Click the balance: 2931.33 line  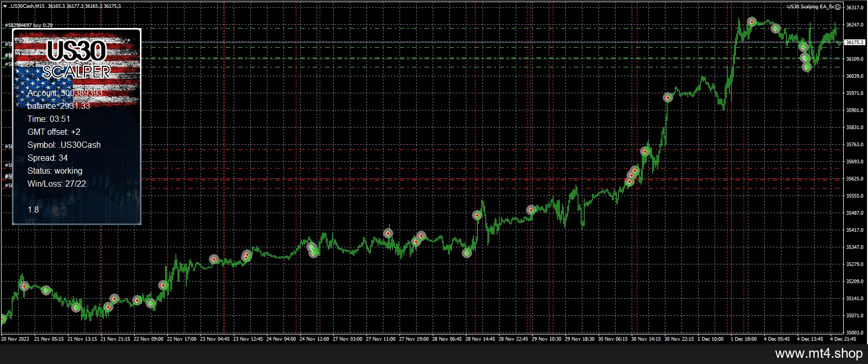(x=59, y=106)
